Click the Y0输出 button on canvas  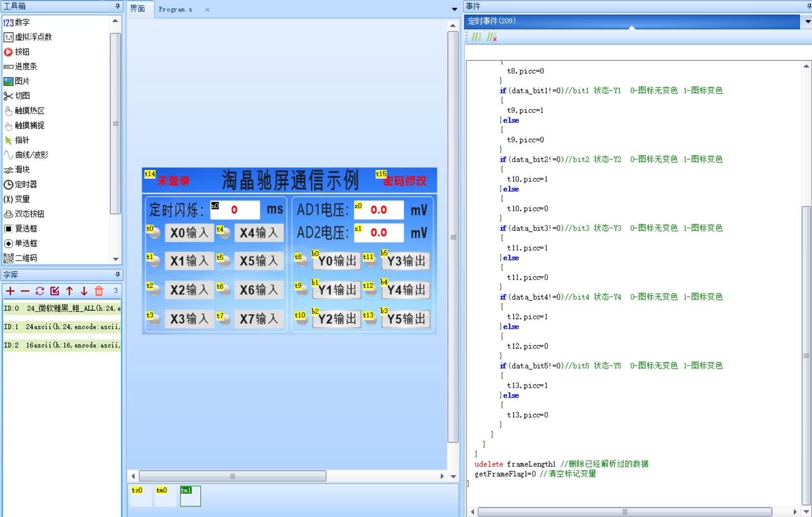[337, 261]
